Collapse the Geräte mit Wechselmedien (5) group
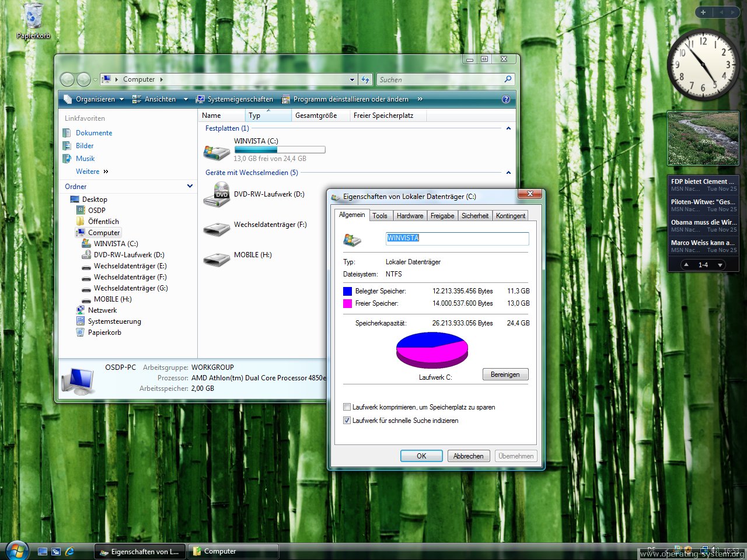Image resolution: width=747 pixels, height=560 pixels. point(508,173)
